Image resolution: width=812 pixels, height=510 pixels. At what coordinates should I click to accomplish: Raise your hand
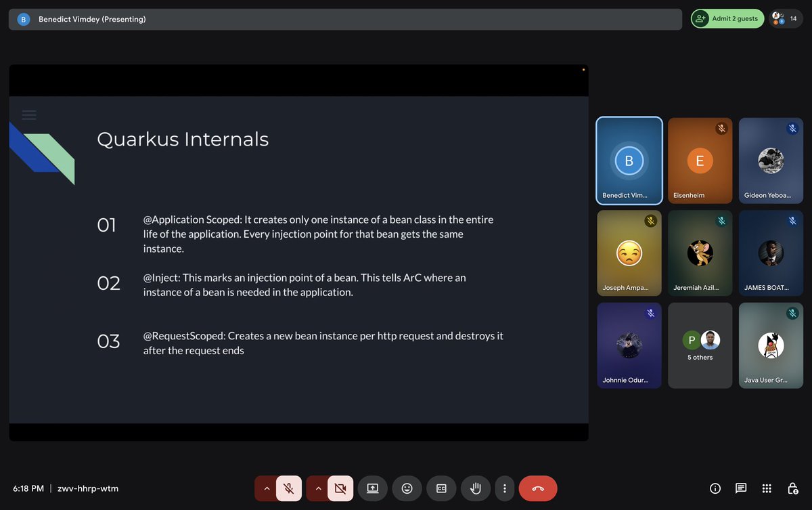click(x=476, y=488)
